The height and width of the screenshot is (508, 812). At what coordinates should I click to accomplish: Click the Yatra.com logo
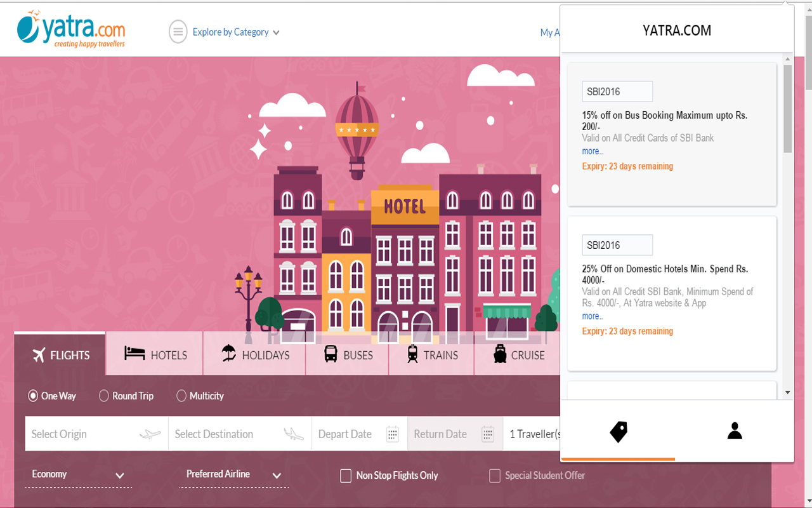point(71,29)
